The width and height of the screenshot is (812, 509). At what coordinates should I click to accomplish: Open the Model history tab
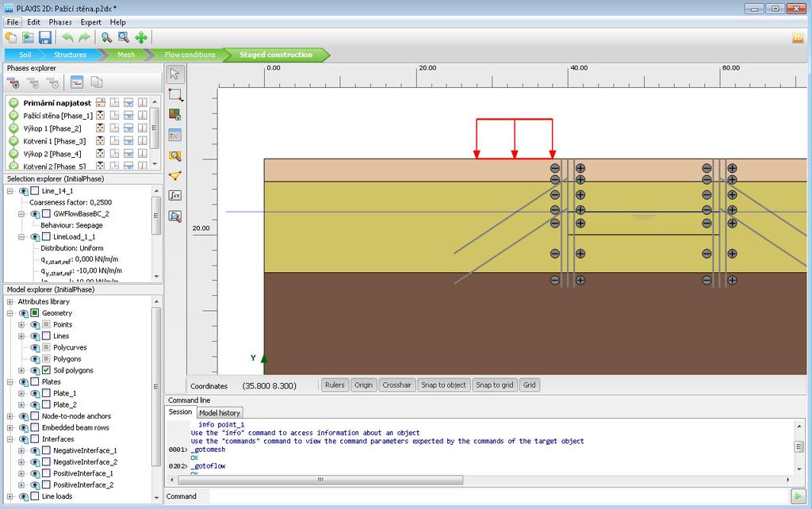220,413
